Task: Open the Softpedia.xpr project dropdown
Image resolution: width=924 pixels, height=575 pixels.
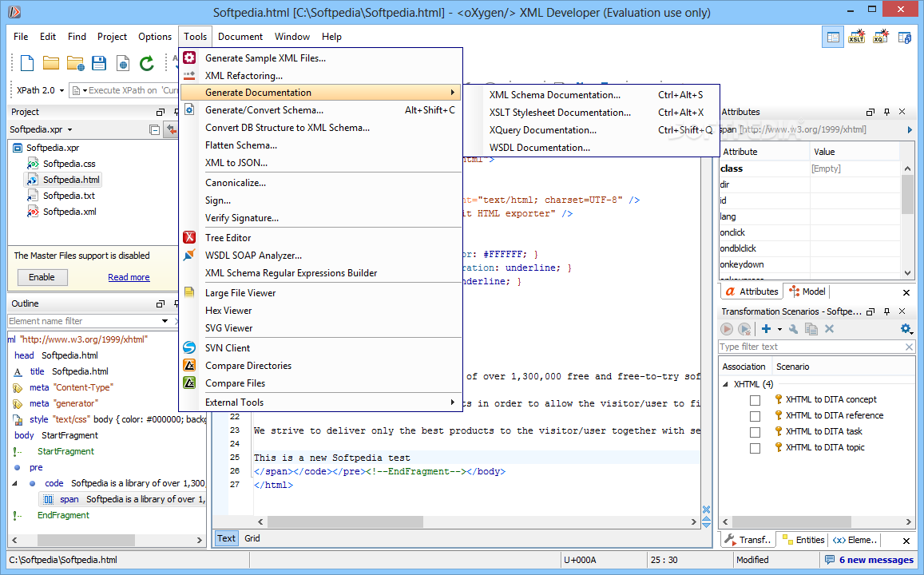Action: [69, 129]
